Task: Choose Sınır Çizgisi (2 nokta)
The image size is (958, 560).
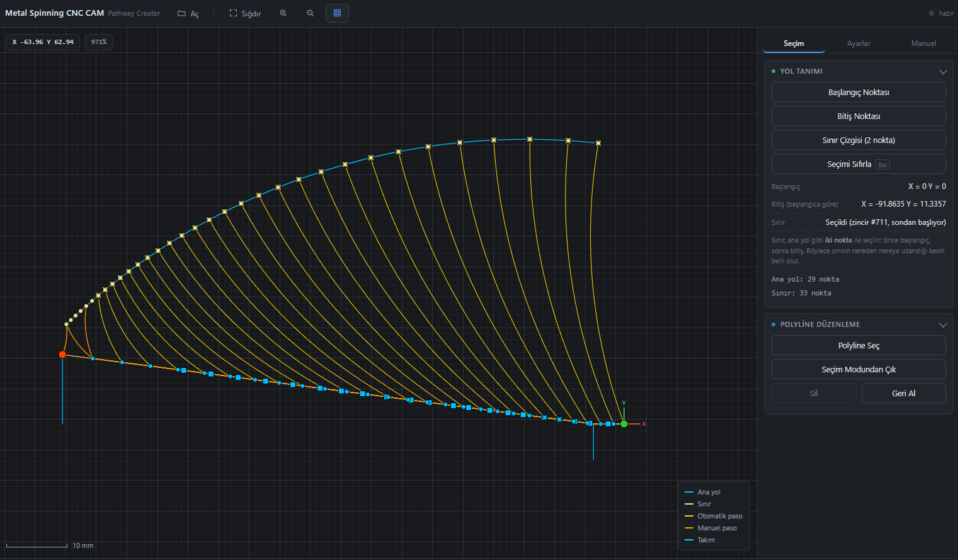Action: (x=858, y=140)
